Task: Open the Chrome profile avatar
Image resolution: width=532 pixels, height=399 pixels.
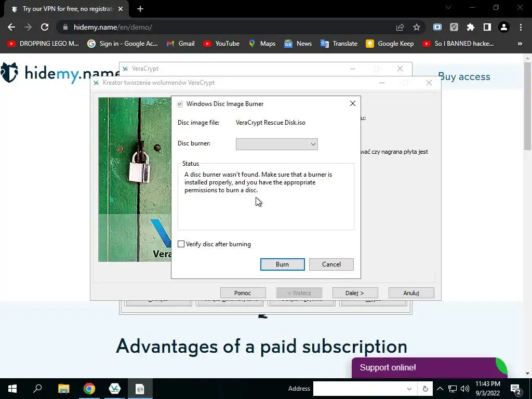Action: (504, 27)
